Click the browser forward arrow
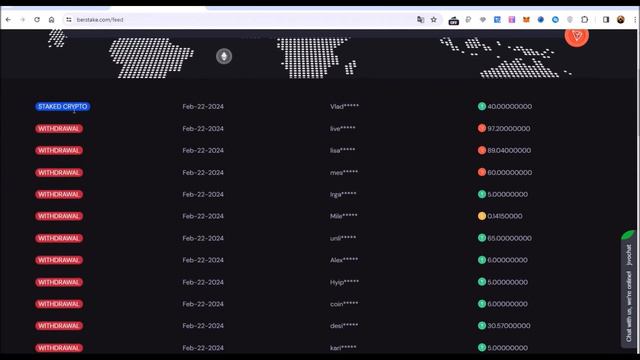The width and height of the screenshot is (640, 360). (22, 20)
